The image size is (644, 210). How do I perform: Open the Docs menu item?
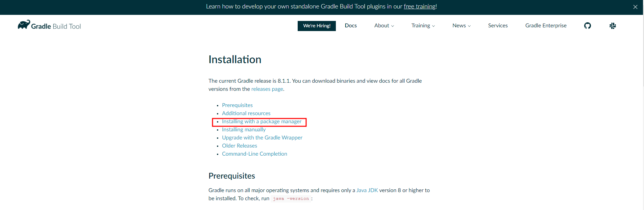[x=351, y=26]
